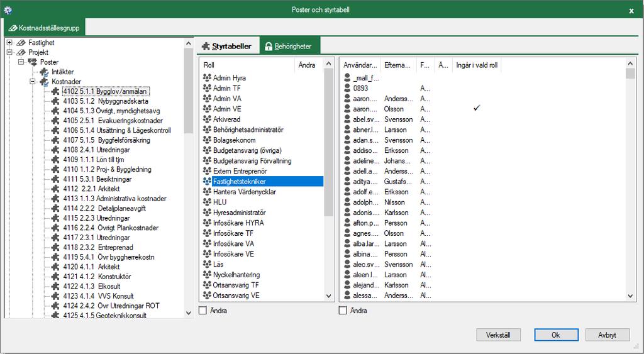The image size is (644, 354).
Task: Click user icon for abel.sv... Svensson
Action: click(347, 119)
